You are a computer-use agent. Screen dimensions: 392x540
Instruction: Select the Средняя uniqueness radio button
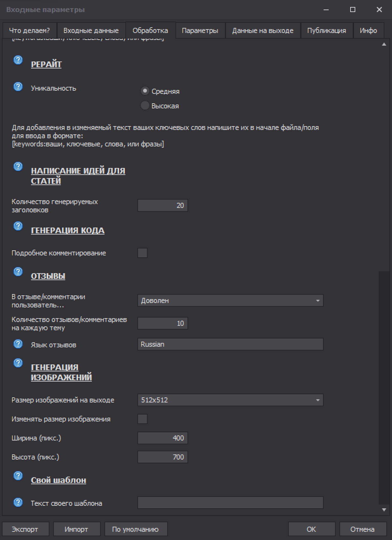[x=145, y=91]
